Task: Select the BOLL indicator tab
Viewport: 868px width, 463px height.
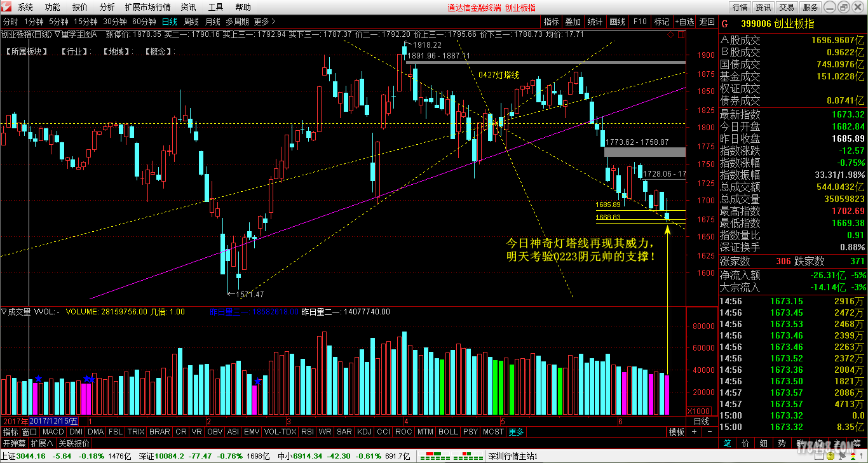Action: click(x=448, y=432)
